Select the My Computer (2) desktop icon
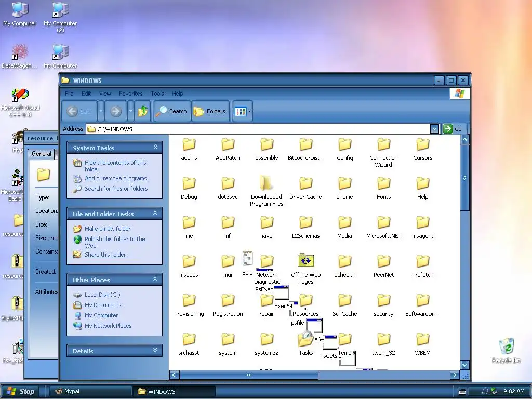This screenshot has width=532, height=399. [60, 17]
